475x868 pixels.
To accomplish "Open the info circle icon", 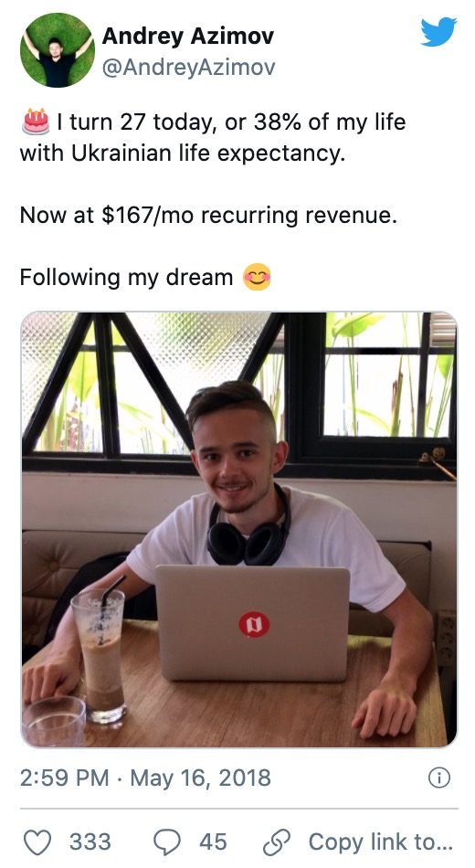I will [439, 778].
